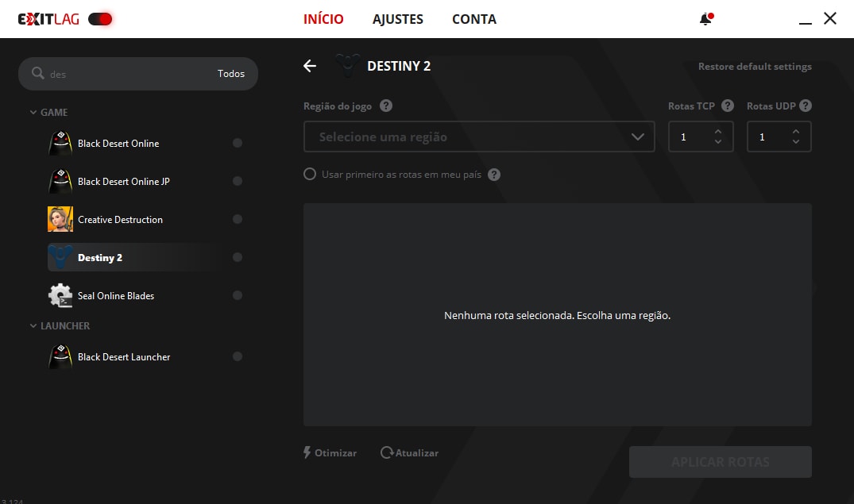854x504 pixels.
Task: Collapse the GAME category
Action: (x=33, y=113)
